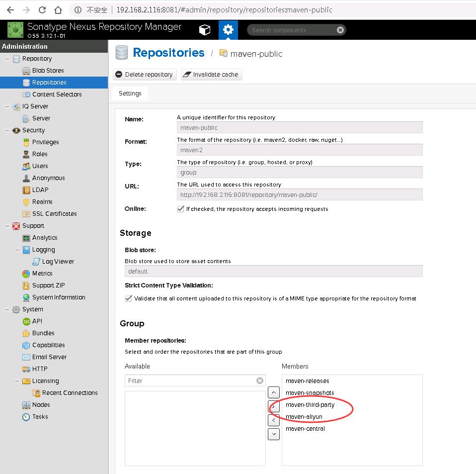Open Email Server settings
Image resolution: width=476 pixels, height=474 pixels.
click(49, 357)
